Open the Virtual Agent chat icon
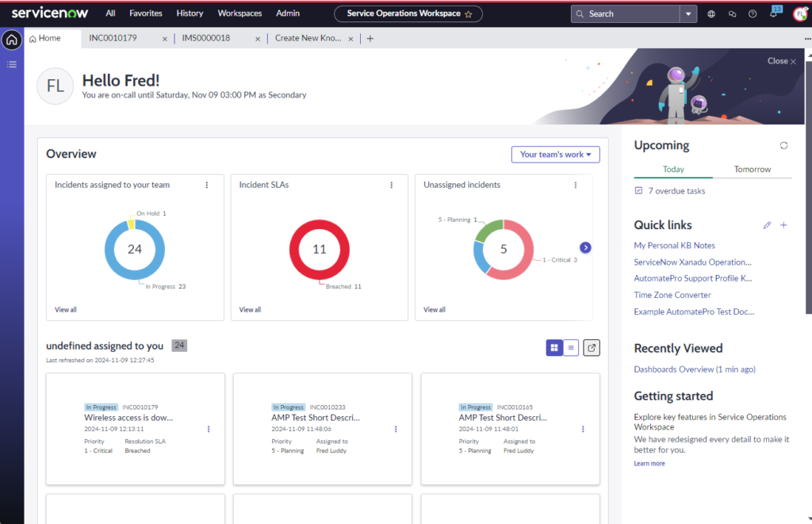This screenshot has height=524, width=812. [732, 13]
